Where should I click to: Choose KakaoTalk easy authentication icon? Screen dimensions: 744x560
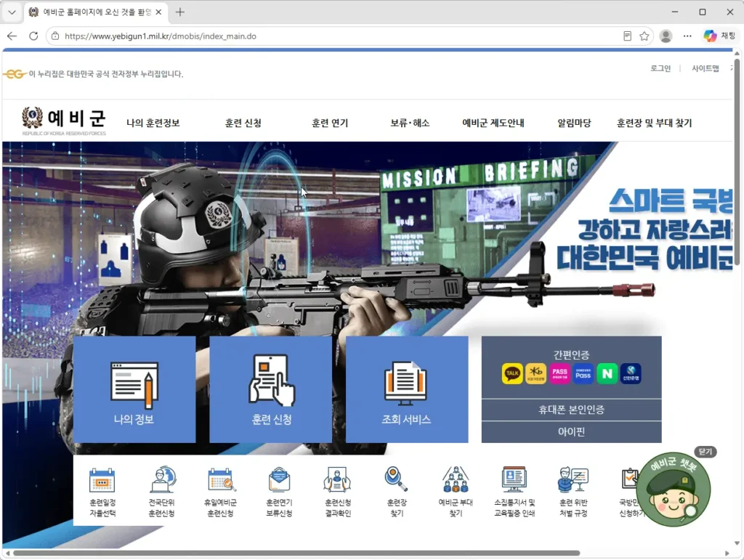pyautogui.click(x=512, y=373)
